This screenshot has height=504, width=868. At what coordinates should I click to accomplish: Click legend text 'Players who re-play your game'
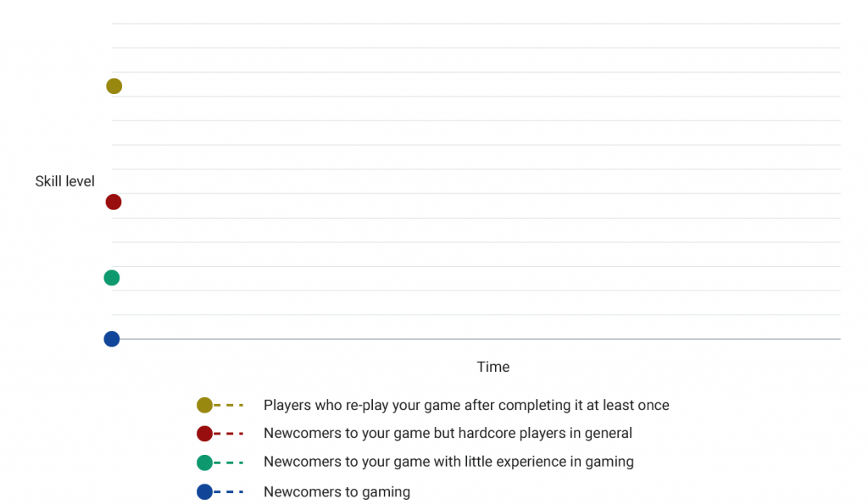(x=363, y=406)
